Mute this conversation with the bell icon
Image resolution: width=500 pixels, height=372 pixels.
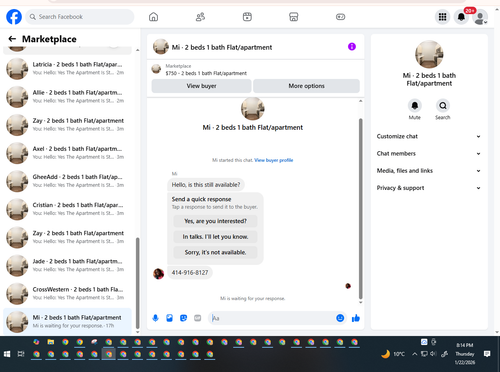[x=415, y=106]
